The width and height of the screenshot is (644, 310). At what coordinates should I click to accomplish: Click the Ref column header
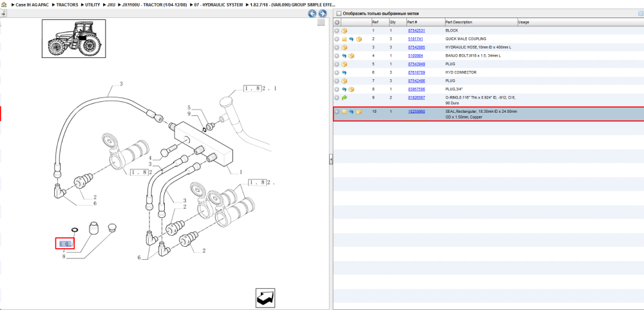pyautogui.click(x=379, y=22)
